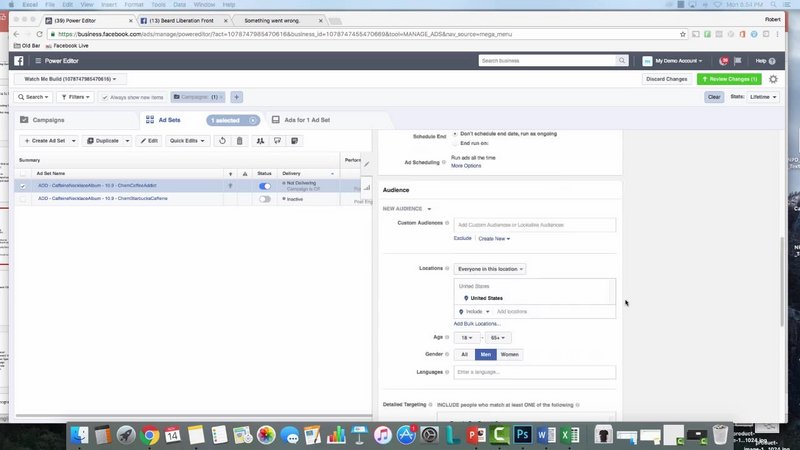Open the Power Editor hamburger menu

(x=38, y=61)
